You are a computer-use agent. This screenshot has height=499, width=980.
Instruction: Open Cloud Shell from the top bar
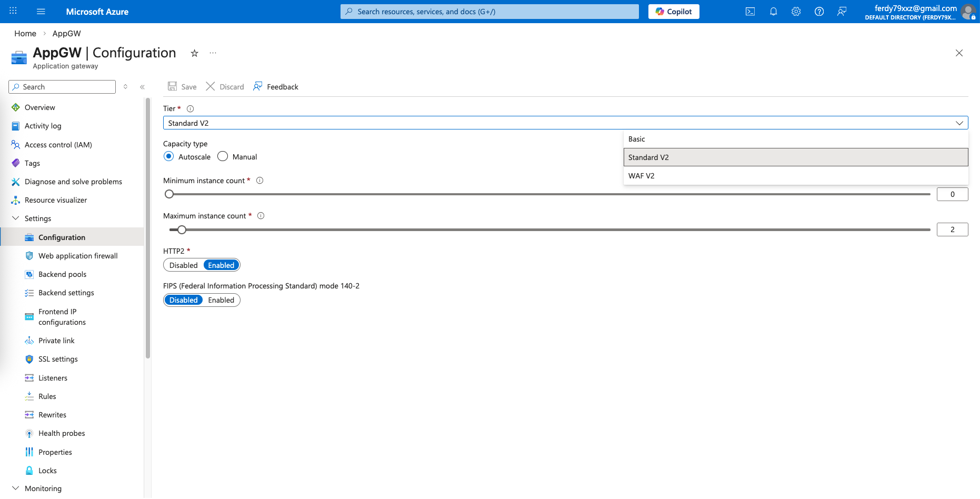click(750, 12)
